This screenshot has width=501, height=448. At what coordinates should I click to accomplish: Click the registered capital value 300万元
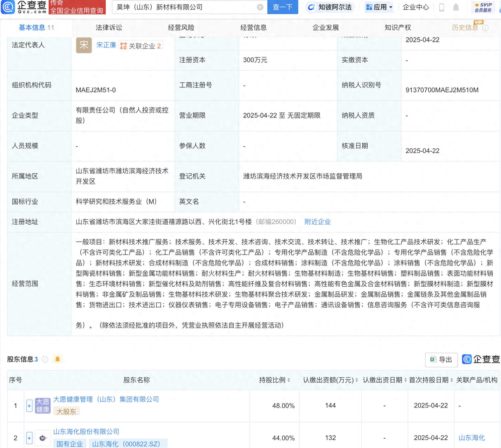tap(255, 60)
